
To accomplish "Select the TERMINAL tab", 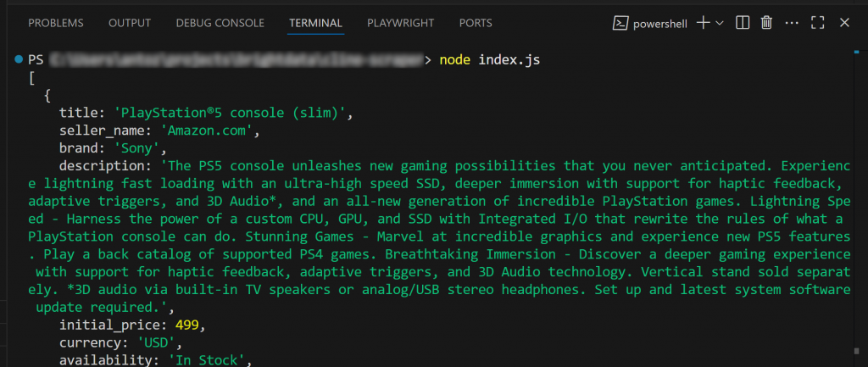I will pos(315,23).
